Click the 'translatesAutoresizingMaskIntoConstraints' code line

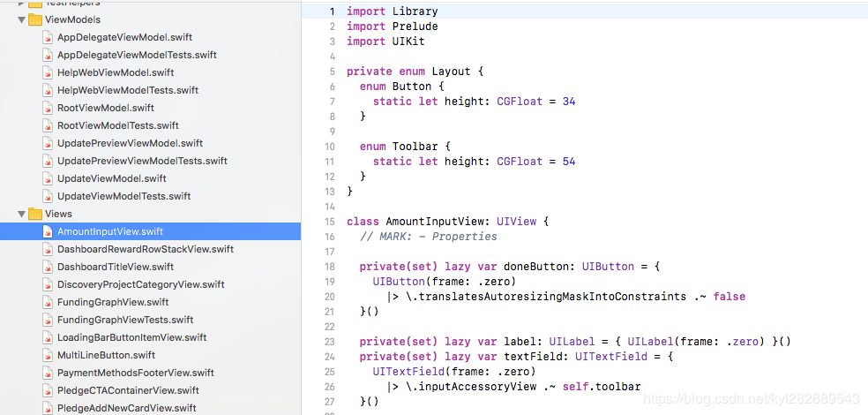(x=566, y=297)
